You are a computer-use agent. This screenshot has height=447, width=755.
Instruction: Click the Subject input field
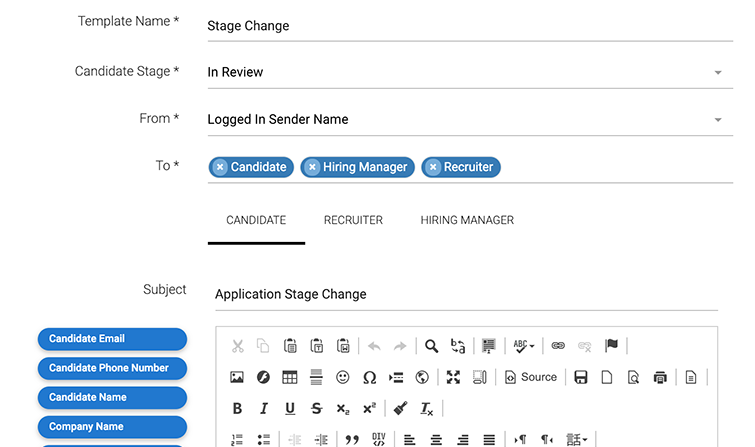(465, 294)
